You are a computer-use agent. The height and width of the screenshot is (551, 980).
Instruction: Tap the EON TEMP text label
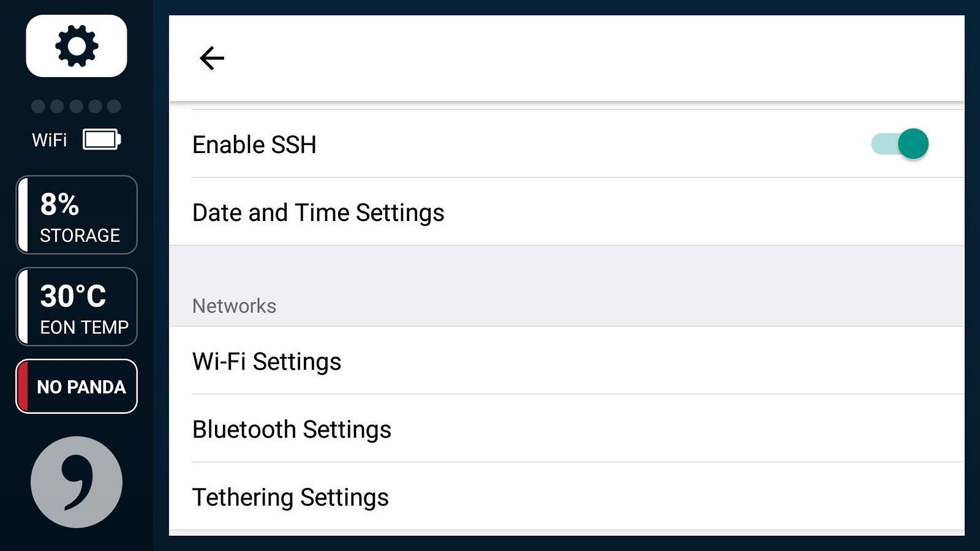point(84,328)
